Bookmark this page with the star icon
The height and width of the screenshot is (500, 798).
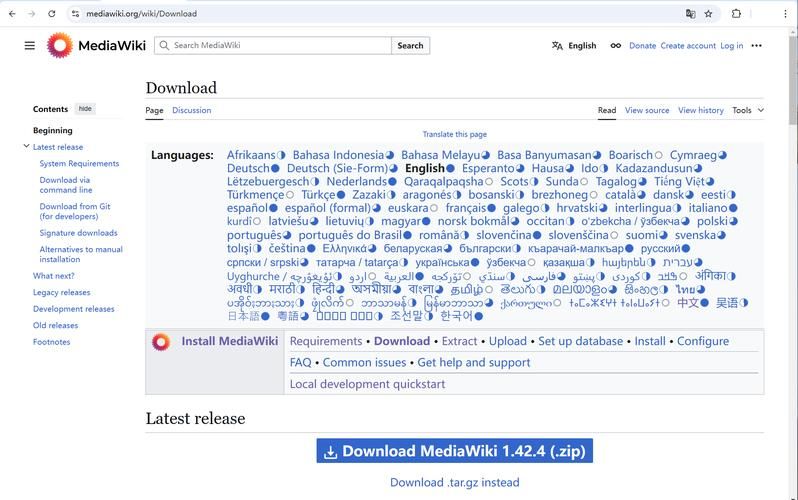click(x=708, y=14)
